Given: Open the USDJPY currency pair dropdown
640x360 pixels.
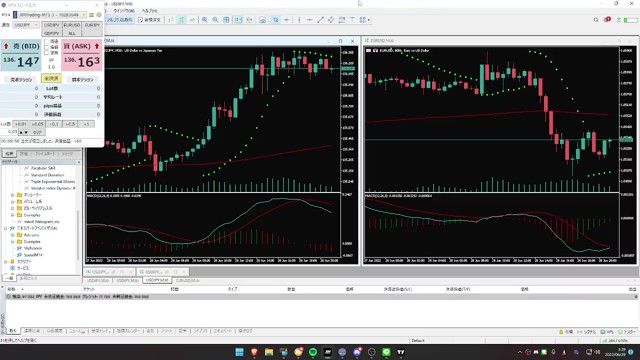Looking at the screenshot, I should 26,25.
